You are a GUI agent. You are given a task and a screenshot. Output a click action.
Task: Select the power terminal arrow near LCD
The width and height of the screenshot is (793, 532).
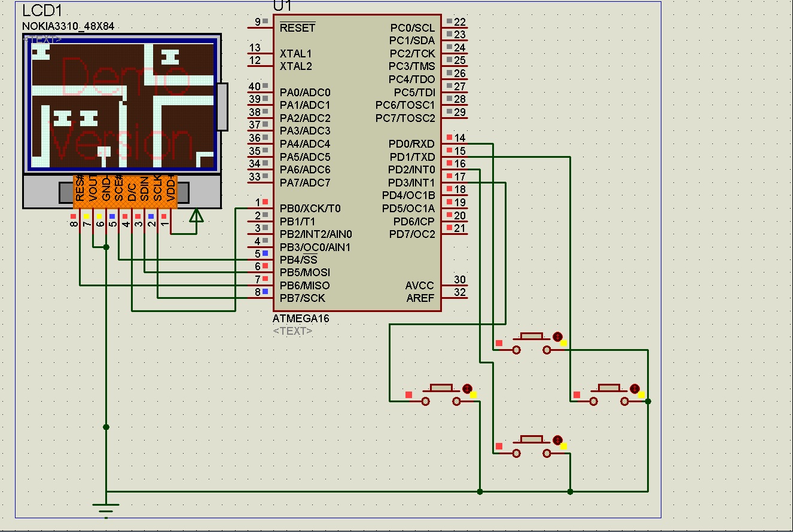point(196,215)
